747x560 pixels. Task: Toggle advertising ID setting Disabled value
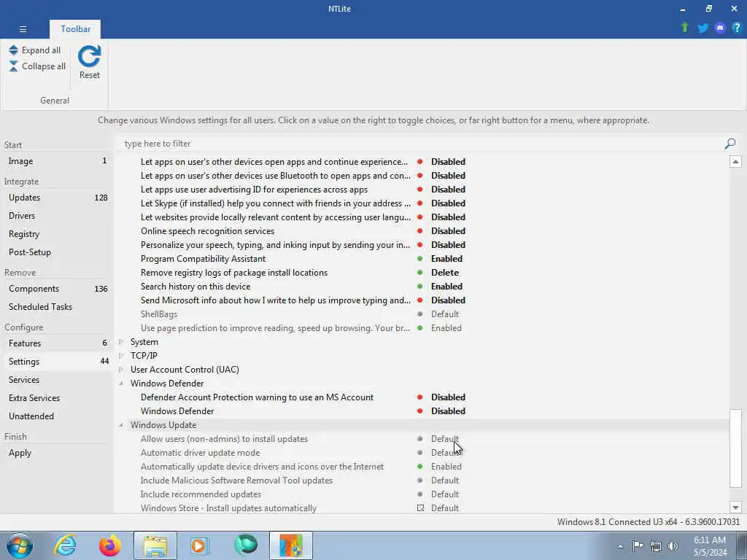pyautogui.click(x=448, y=190)
